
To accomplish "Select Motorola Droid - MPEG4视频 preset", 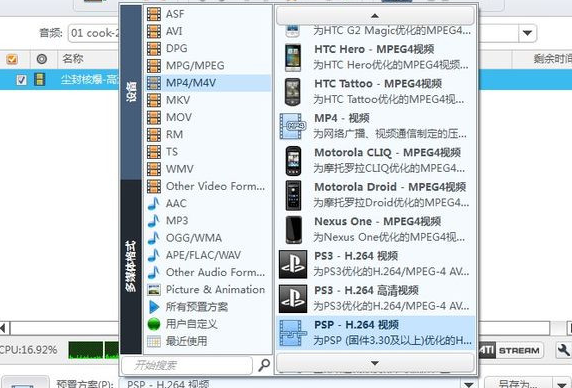I will point(376,195).
